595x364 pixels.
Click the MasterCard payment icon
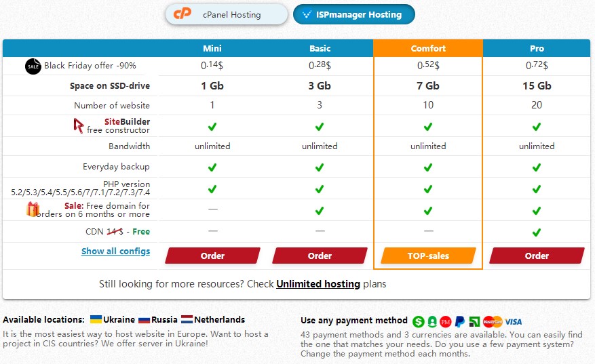pos(493,321)
